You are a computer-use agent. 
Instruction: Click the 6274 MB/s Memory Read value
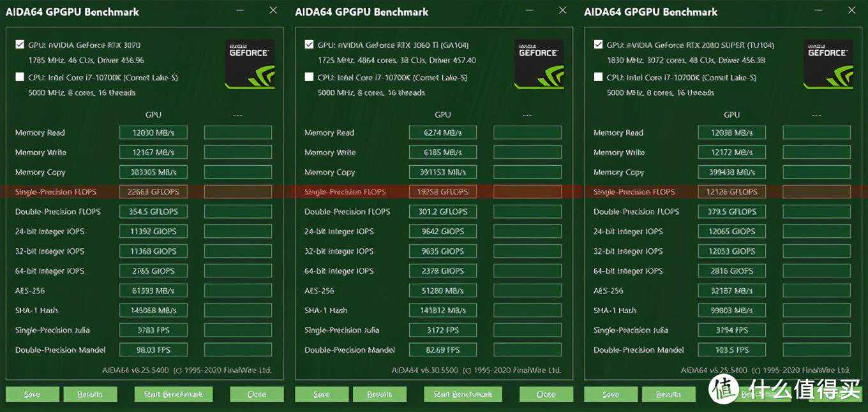coord(442,133)
